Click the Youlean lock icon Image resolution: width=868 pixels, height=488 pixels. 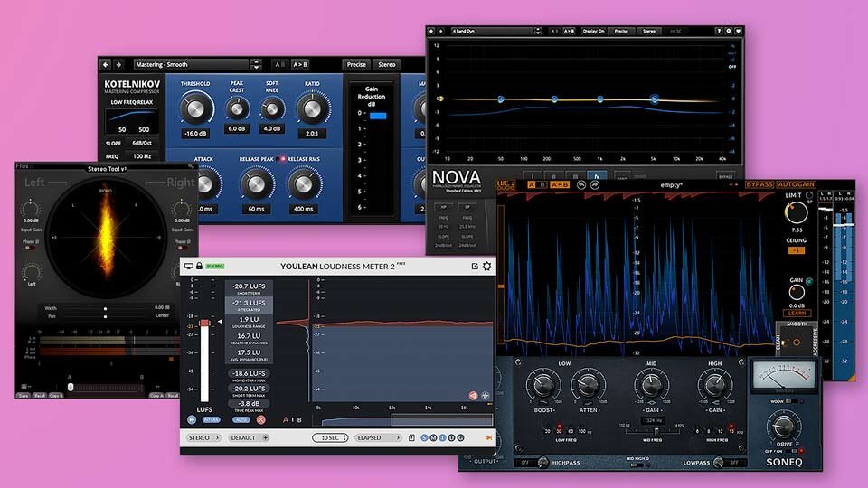click(x=199, y=266)
